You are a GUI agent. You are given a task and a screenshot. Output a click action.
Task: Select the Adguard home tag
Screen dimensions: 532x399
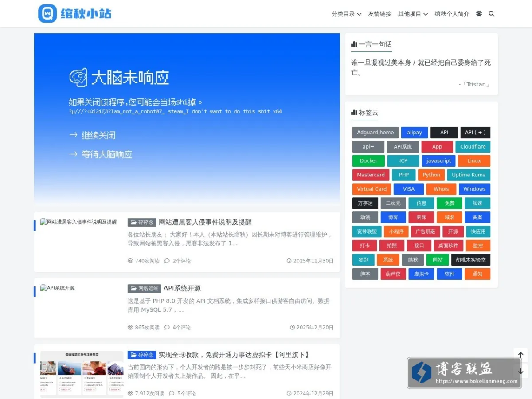point(376,133)
